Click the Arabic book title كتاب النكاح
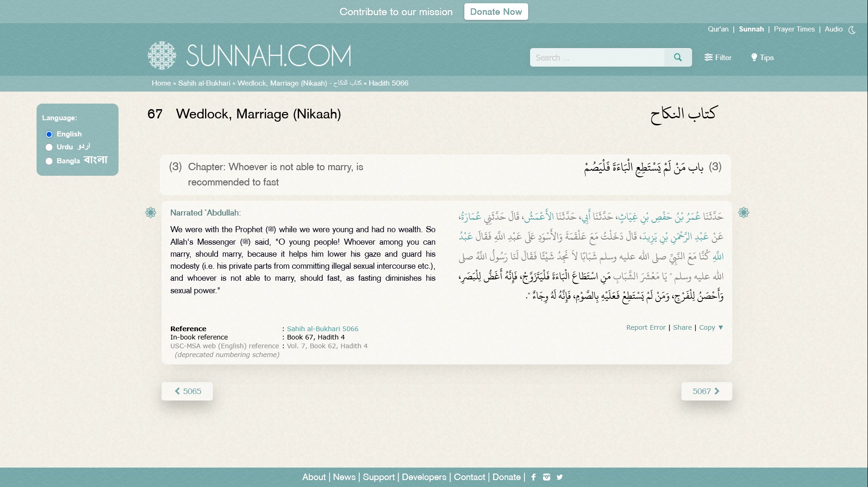The width and height of the screenshot is (868, 487). pyautogui.click(x=683, y=114)
